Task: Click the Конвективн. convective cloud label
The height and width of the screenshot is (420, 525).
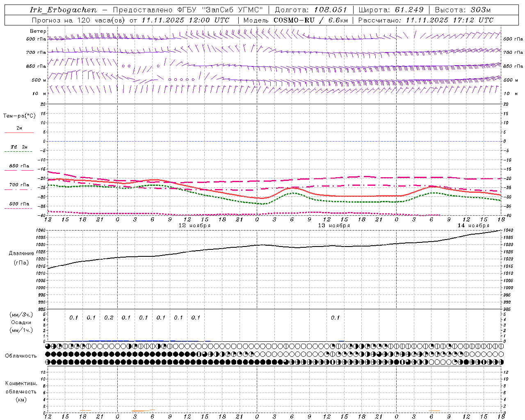Action: (21, 383)
